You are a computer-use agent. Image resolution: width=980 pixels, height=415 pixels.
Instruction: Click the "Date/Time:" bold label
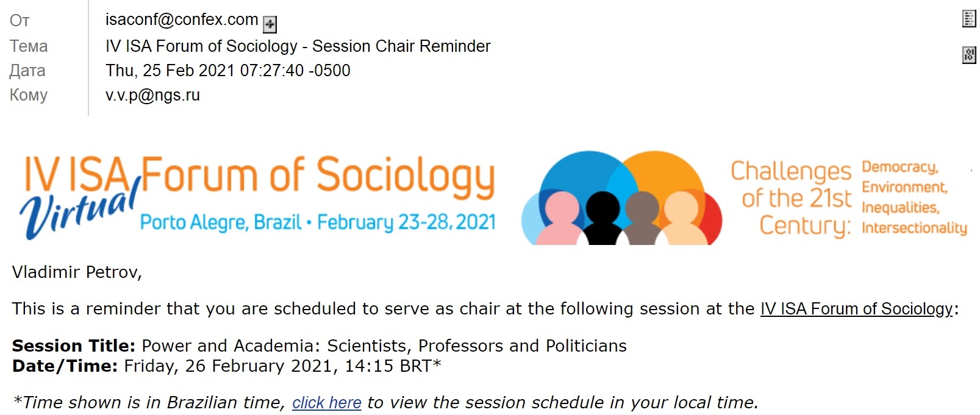65,366
